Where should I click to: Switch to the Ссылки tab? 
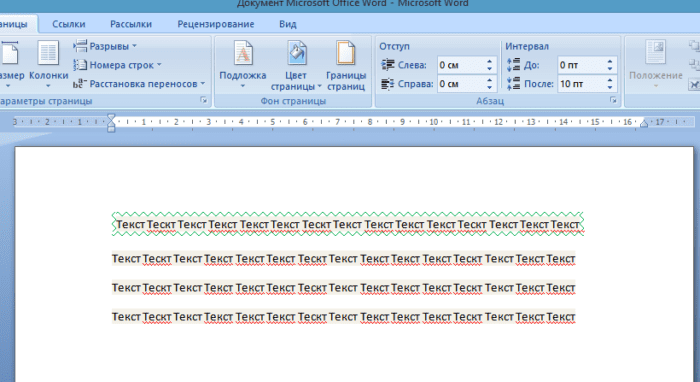coord(69,24)
